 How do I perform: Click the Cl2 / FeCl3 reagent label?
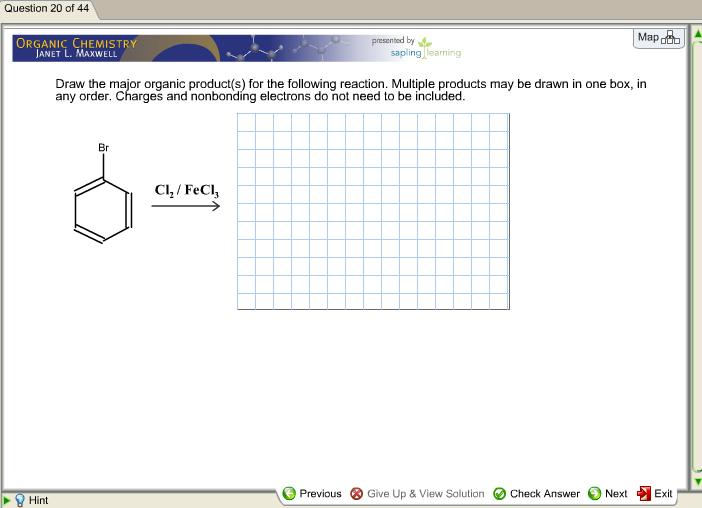[x=187, y=191]
